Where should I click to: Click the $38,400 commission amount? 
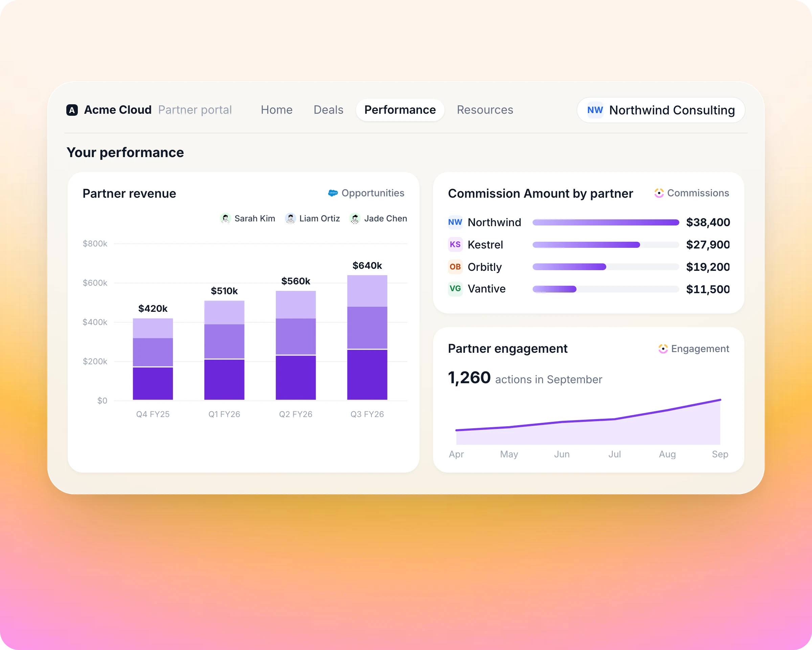coord(708,222)
